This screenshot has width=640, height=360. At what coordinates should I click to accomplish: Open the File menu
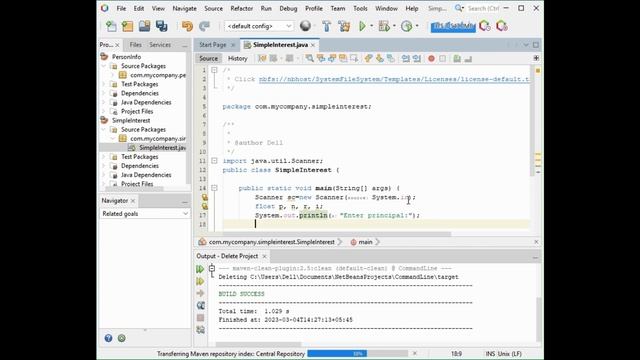(x=121, y=8)
